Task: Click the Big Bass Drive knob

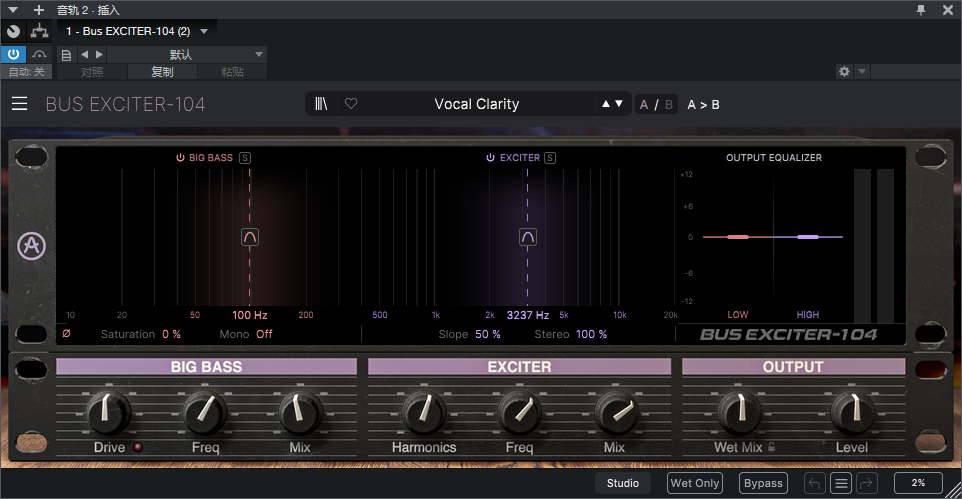Action: [109, 412]
